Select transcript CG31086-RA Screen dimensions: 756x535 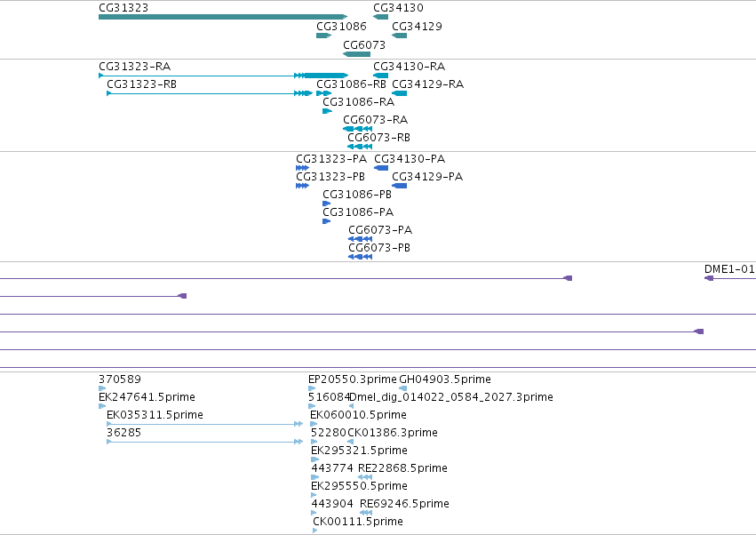pos(327,111)
